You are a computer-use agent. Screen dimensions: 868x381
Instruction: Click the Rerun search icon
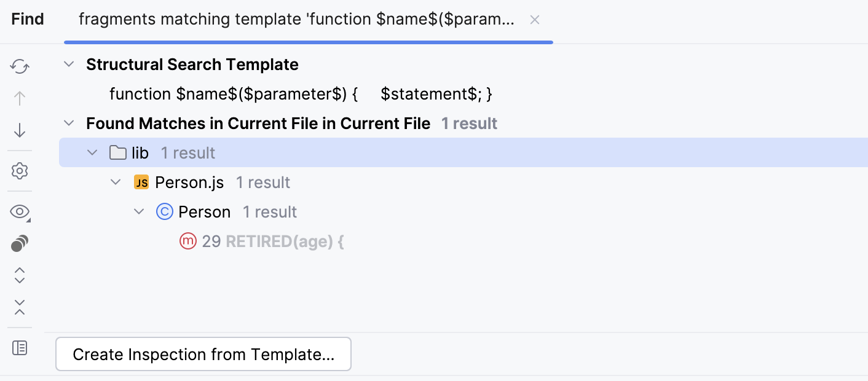click(x=20, y=66)
